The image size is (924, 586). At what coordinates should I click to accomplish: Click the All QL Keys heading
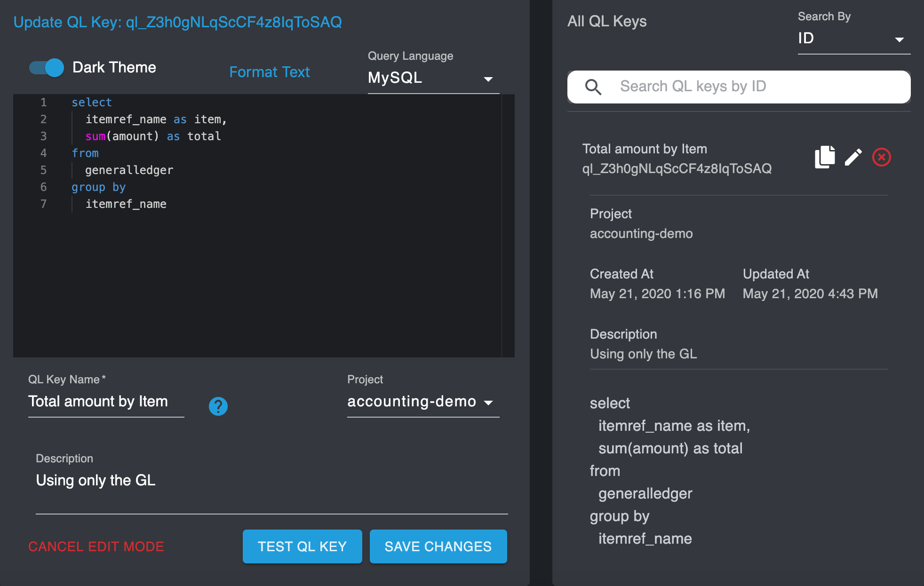[607, 21]
